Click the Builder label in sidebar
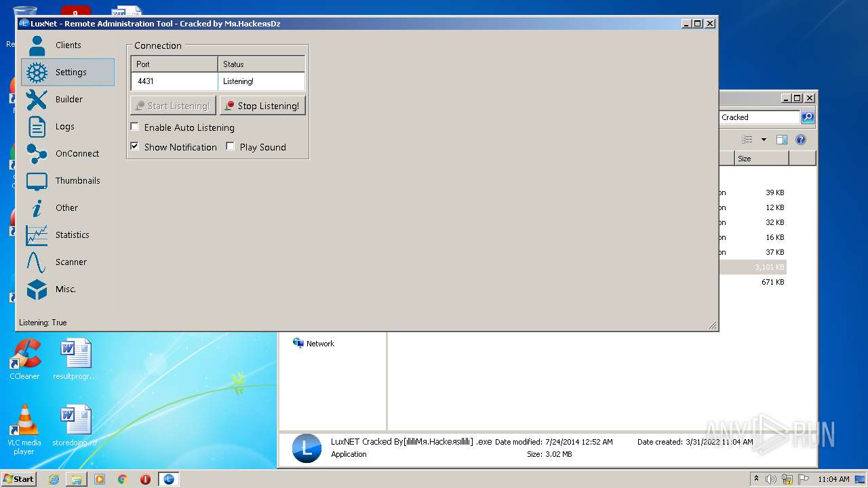 tap(69, 100)
